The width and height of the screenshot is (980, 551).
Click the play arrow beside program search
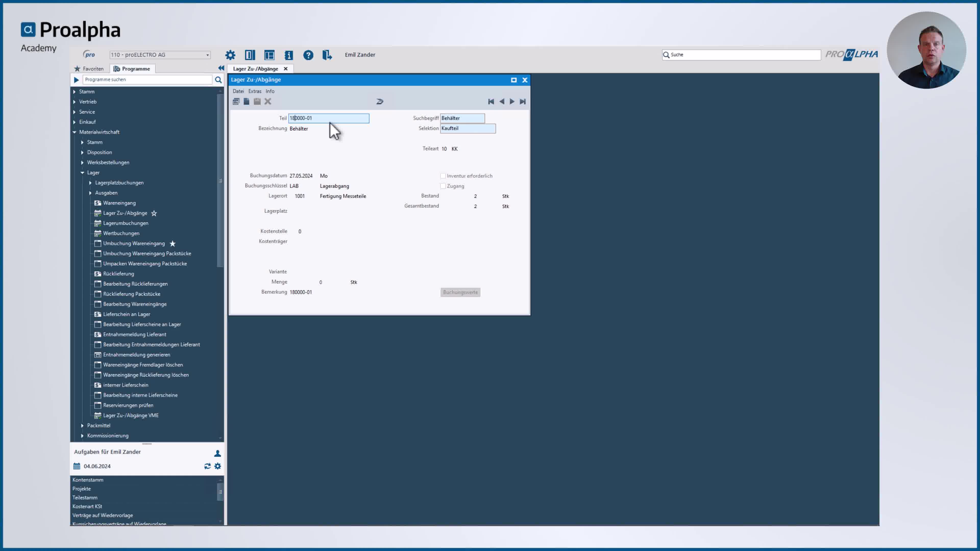coord(76,80)
